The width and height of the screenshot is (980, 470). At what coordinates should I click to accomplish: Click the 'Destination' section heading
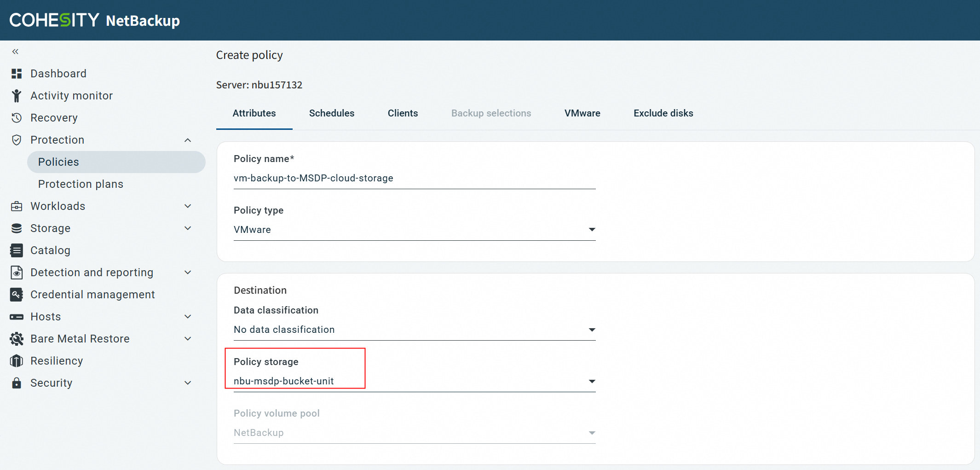260,290
